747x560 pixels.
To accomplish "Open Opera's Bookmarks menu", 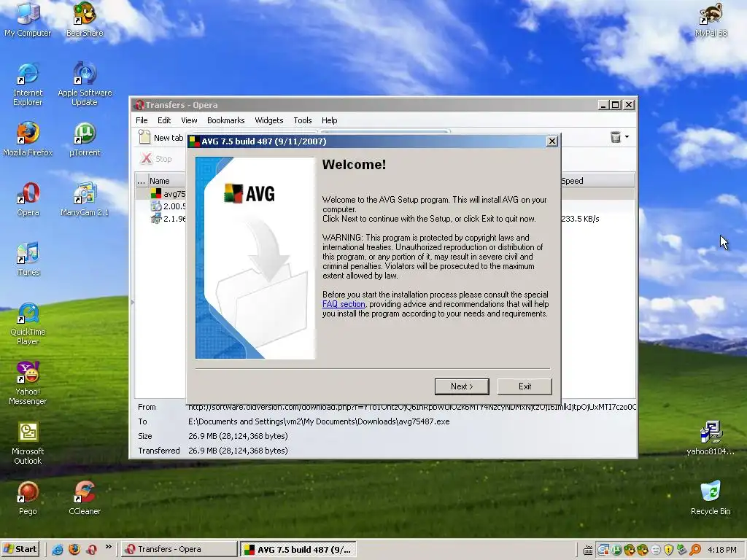I will coord(226,120).
